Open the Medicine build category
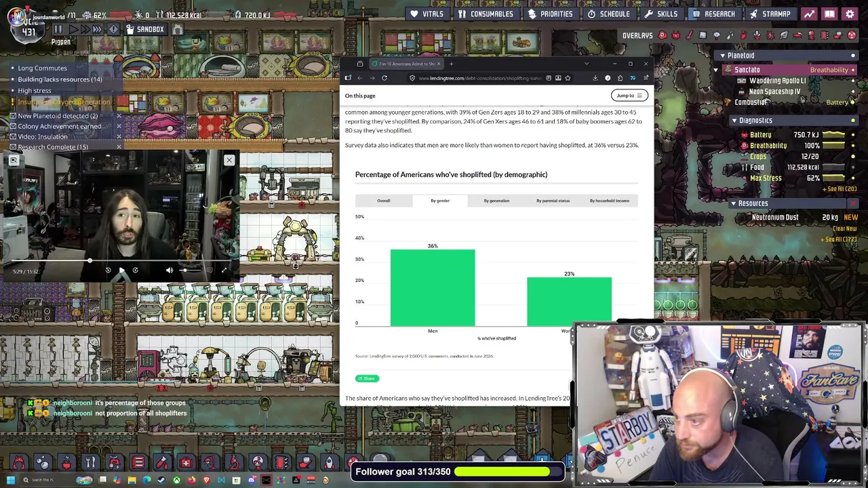868x488 pixels. [186, 463]
